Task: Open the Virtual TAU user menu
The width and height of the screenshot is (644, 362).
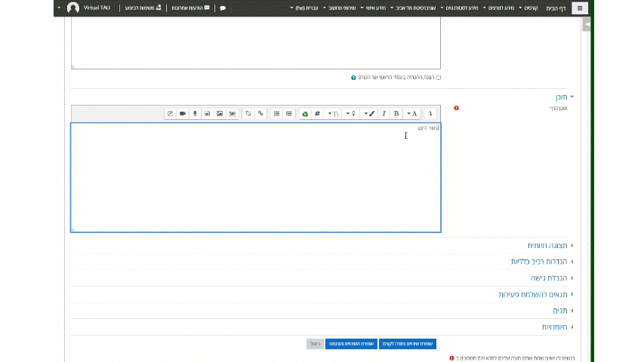Action: 97,8
